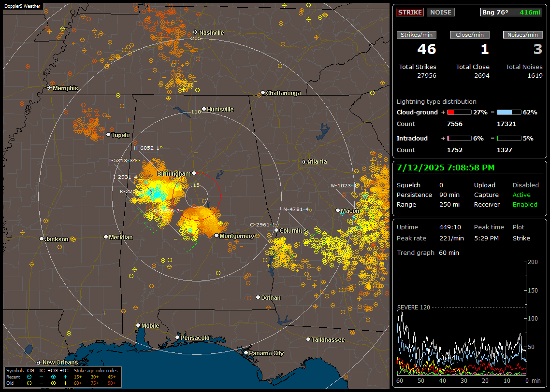Viewport: 550px width, 392px height.
Task: Click the Memphis airport icon
Action: [49, 88]
